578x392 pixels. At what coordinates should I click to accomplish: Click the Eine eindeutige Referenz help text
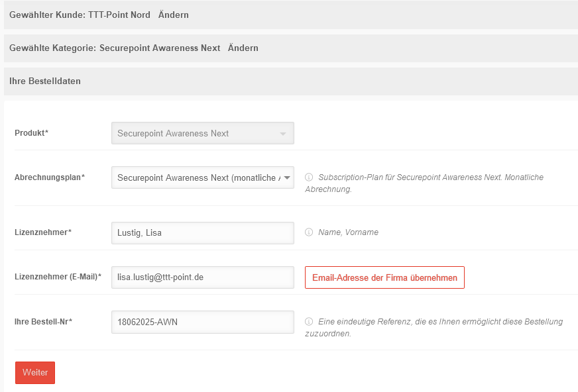pos(440,327)
